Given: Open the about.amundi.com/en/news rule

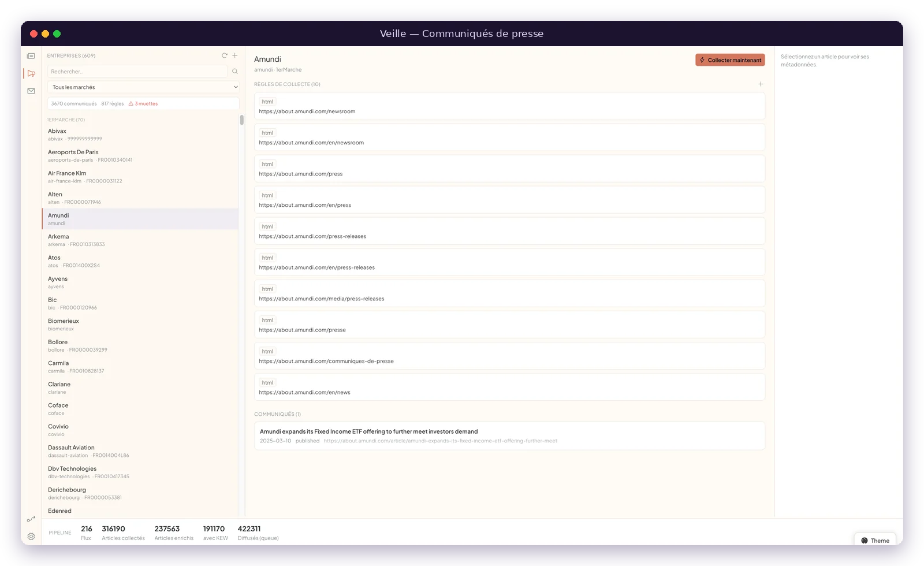Looking at the screenshot, I should (x=509, y=387).
